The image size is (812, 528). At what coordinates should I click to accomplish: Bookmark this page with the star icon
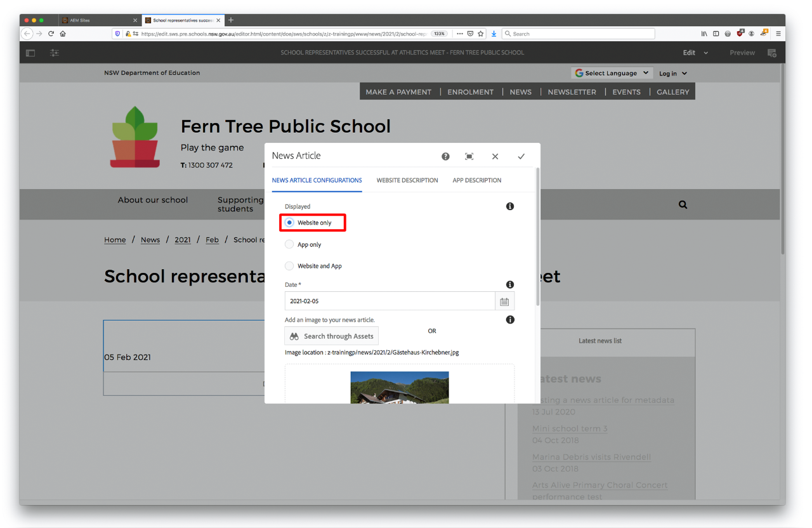tap(481, 34)
